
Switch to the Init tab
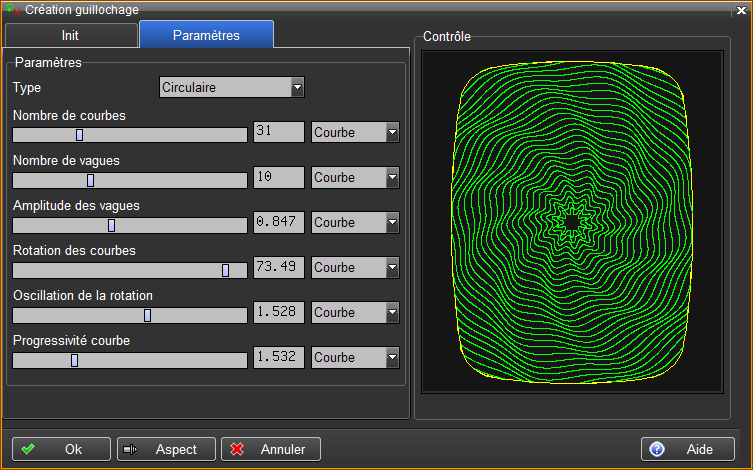coord(71,36)
